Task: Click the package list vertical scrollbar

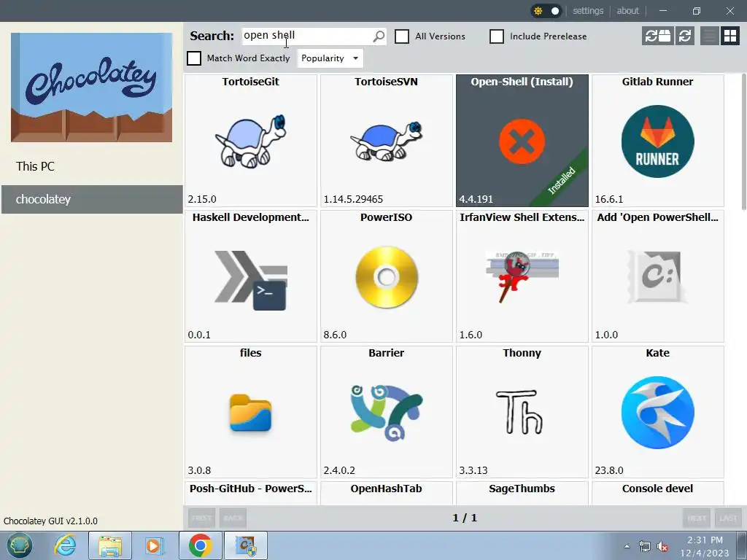Action: tap(743, 143)
